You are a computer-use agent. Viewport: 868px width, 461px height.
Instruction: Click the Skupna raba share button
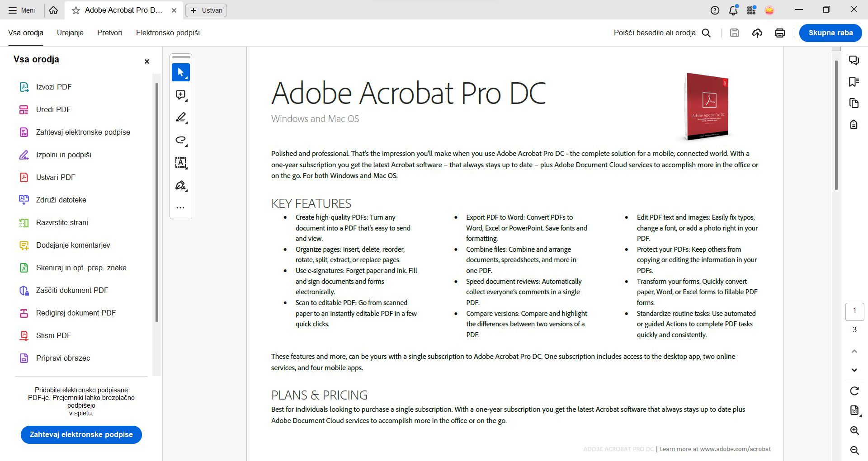[x=830, y=33]
